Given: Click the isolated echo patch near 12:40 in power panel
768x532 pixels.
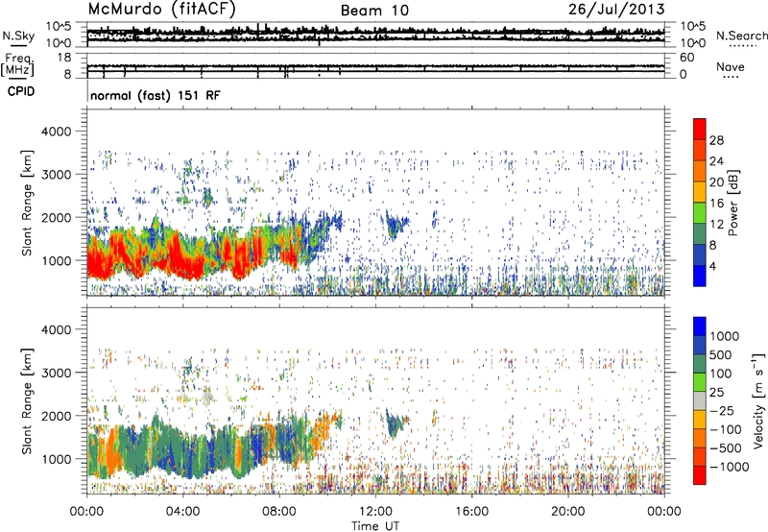Looking at the screenshot, I should pyautogui.click(x=395, y=225).
